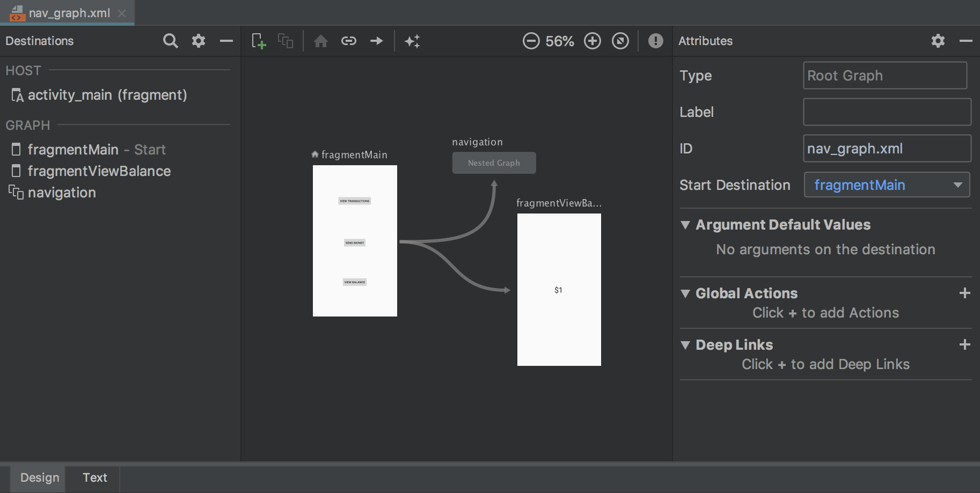Add a deep link with the chain icon
This screenshot has height=493, width=980.
click(x=349, y=41)
